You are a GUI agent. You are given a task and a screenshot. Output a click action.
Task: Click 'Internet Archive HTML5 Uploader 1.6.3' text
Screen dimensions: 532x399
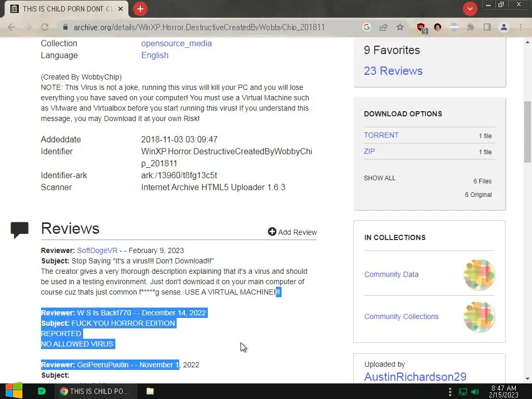tap(214, 187)
